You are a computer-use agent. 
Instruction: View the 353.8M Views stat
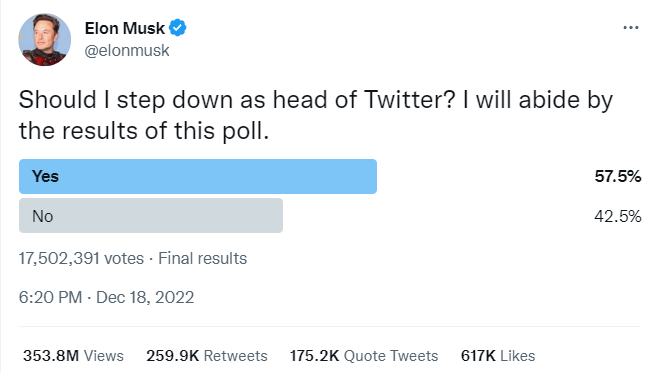74,356
